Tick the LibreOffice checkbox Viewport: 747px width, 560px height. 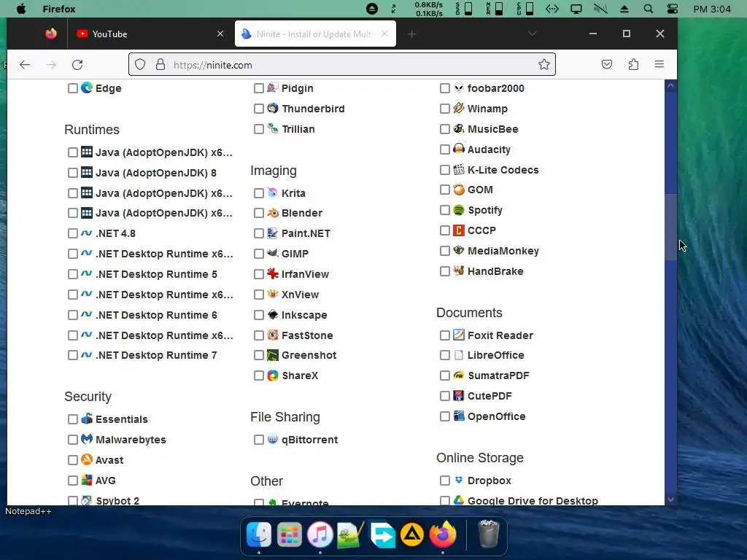click(x=444, y=355)
